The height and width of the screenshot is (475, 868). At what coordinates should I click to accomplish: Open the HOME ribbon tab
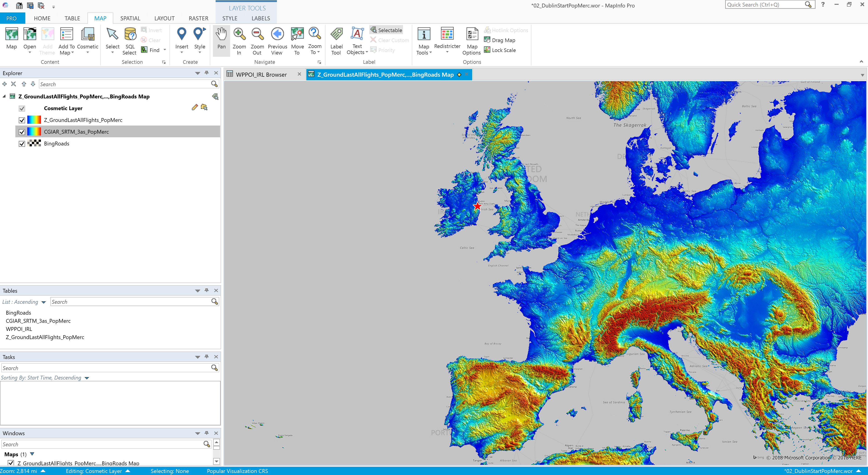pos(42,18)
